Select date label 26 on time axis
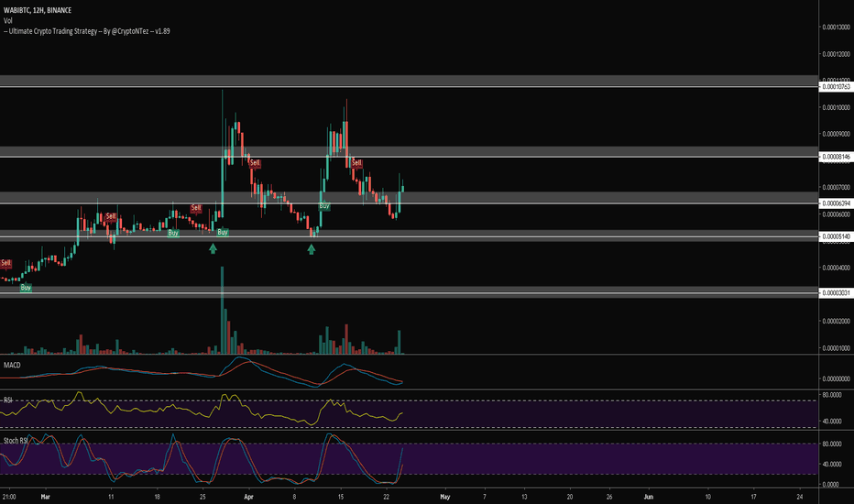Image resolution: width=854 pixels, height=504 pixels. [609, 497]
